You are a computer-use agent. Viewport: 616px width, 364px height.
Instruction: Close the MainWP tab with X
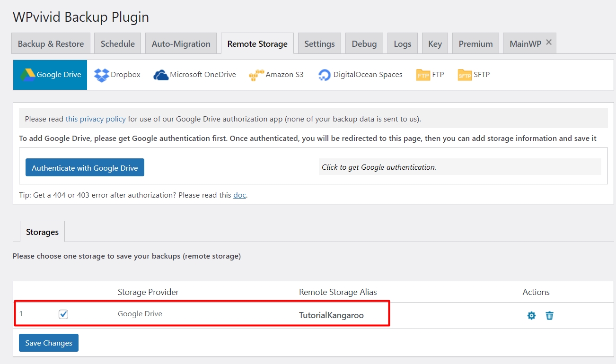549,42
